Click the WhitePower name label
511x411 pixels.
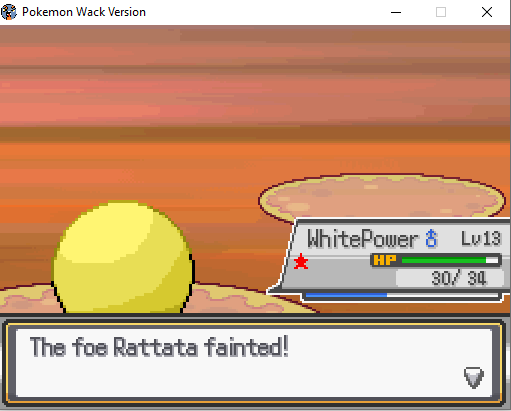point(362,239)
